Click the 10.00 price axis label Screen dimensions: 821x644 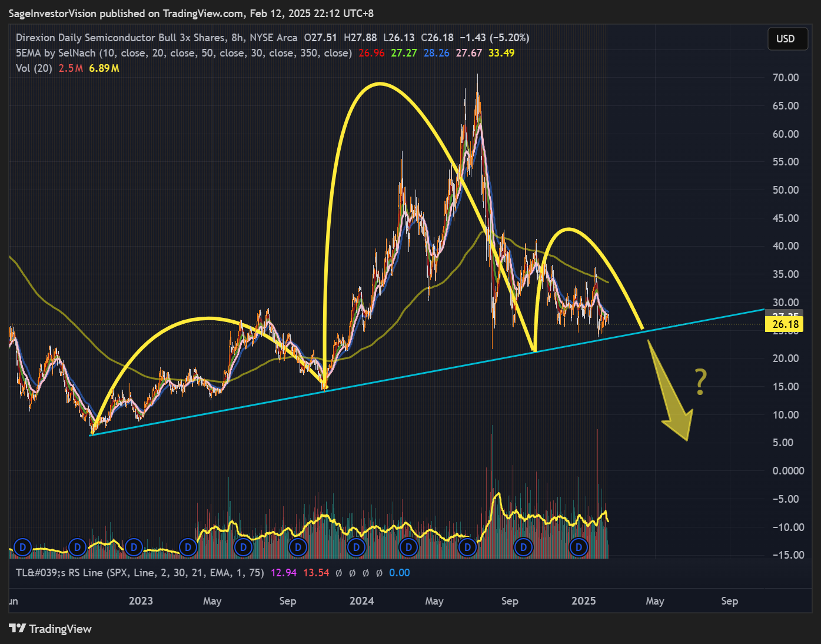[786, 415]
